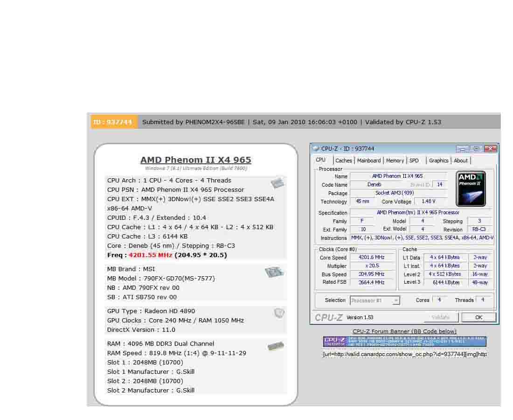Click the Cores count field
The image size is (513, 420).
pos(439,300)
